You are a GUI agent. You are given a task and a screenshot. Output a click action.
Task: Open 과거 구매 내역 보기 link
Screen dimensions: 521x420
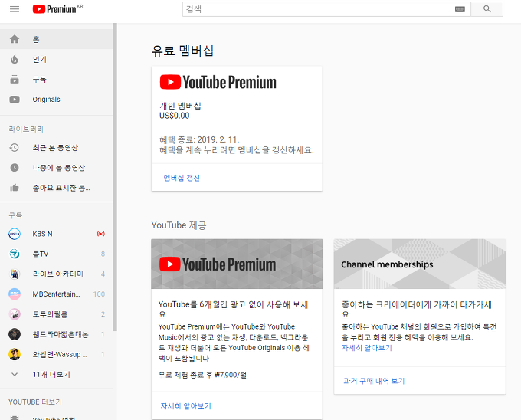(374, 381)
